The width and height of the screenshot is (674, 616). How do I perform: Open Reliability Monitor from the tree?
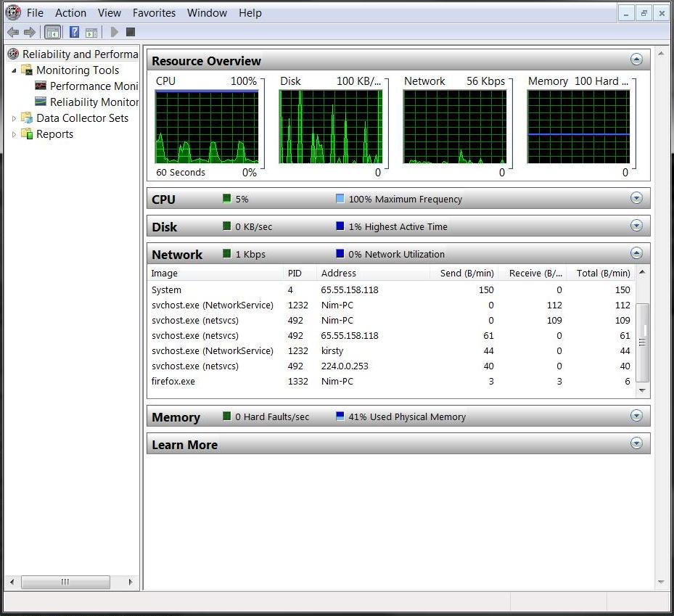[x=94, y=102]
